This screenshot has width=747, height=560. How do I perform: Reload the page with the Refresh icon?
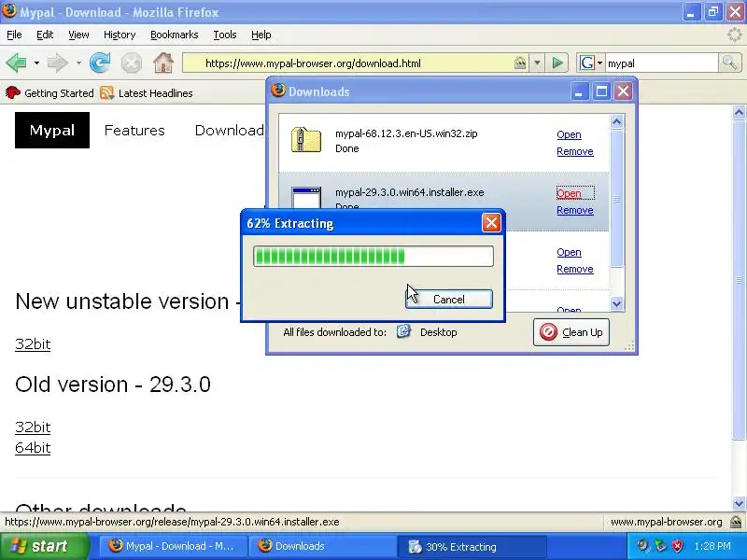100,63
